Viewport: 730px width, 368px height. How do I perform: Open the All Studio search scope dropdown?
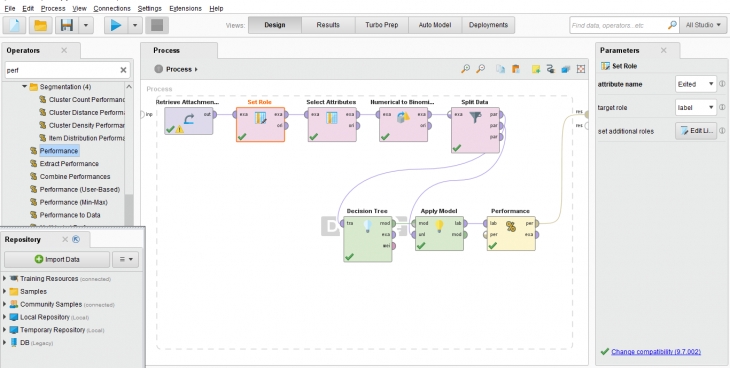click(x=703, y=25)
